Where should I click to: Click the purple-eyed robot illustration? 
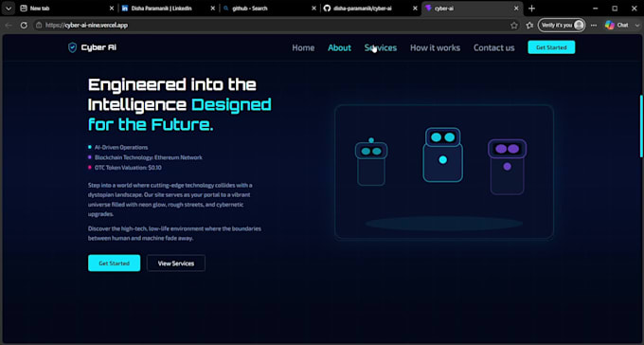tap(508, 167)
